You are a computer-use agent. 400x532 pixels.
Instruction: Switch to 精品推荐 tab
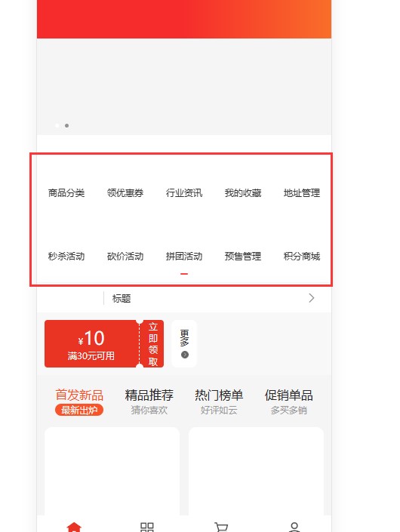tap(149, 395)
